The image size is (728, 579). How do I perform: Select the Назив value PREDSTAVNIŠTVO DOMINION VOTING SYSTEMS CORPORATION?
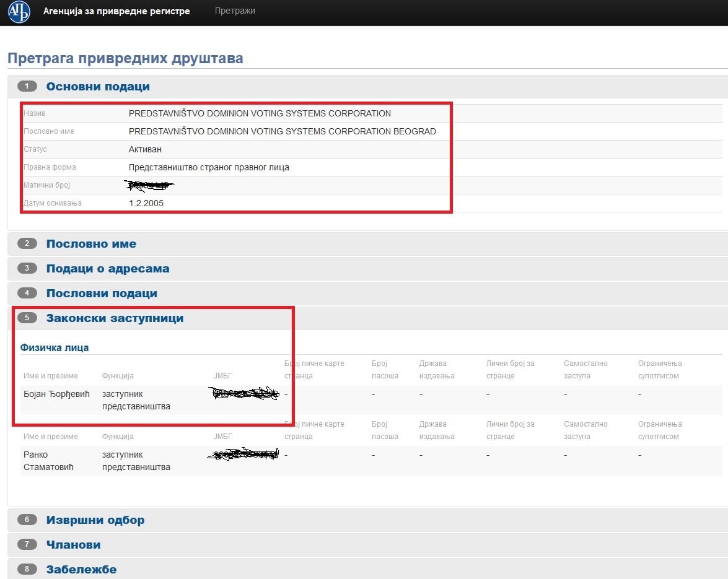pos(260,114)
